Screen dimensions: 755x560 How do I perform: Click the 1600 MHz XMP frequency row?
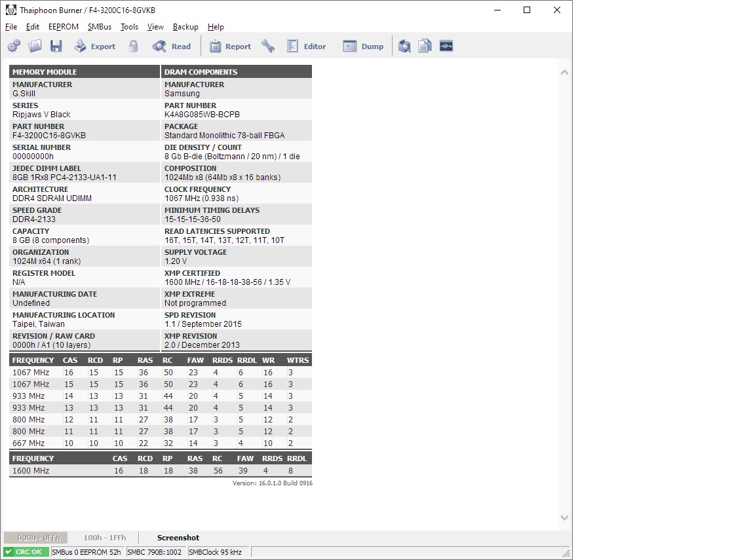coord(161,470)
